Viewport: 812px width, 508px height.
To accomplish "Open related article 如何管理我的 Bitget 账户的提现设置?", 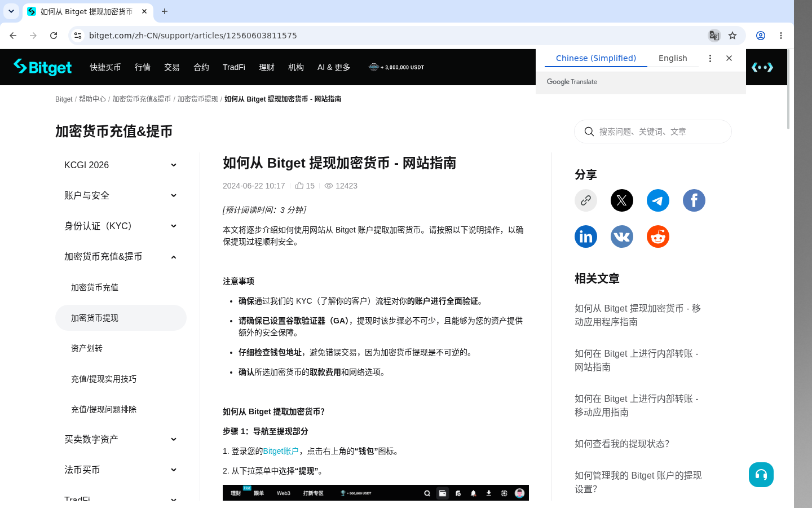I will pyautogui.click(x=638, y=482).
